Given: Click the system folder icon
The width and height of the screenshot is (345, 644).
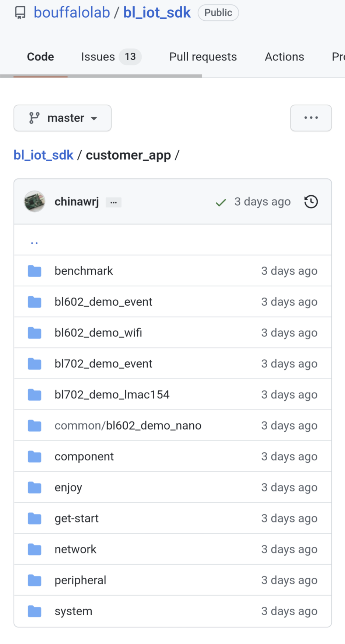Looking at the screenshot, I should [x=35, y=611].
